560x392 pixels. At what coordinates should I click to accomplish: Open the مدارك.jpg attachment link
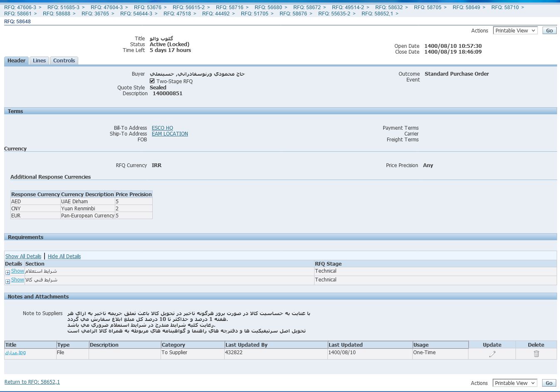pos(15,353)
